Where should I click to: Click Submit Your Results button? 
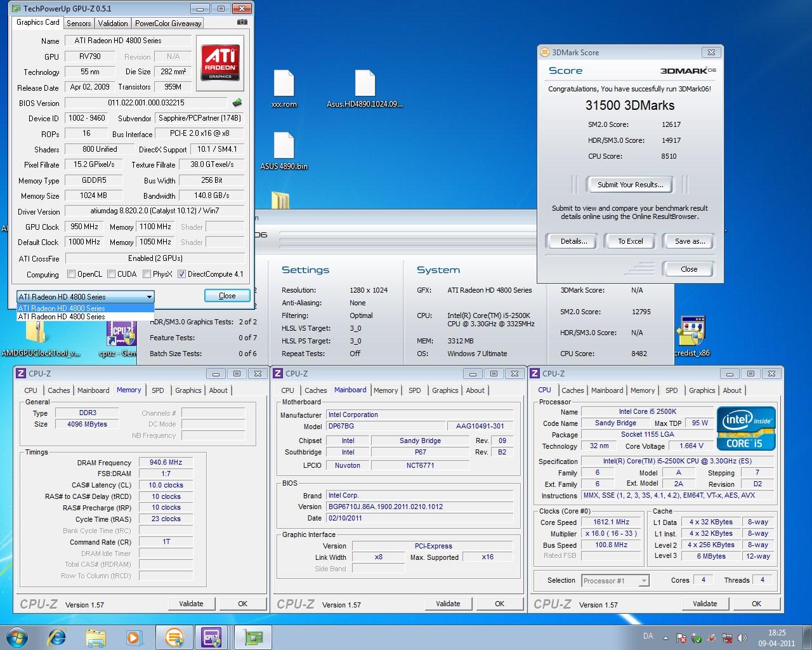[x=631, y=185]
